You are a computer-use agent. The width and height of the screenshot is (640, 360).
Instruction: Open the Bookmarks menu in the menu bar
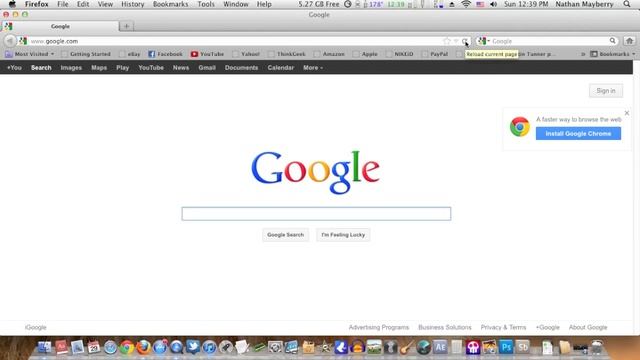click(x=171, y=4)
